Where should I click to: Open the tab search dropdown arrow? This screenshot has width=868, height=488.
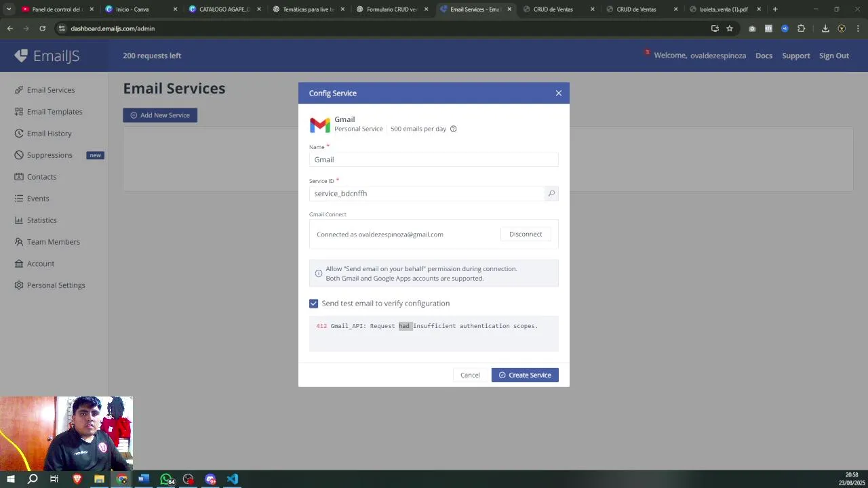(x=9, y=9)
